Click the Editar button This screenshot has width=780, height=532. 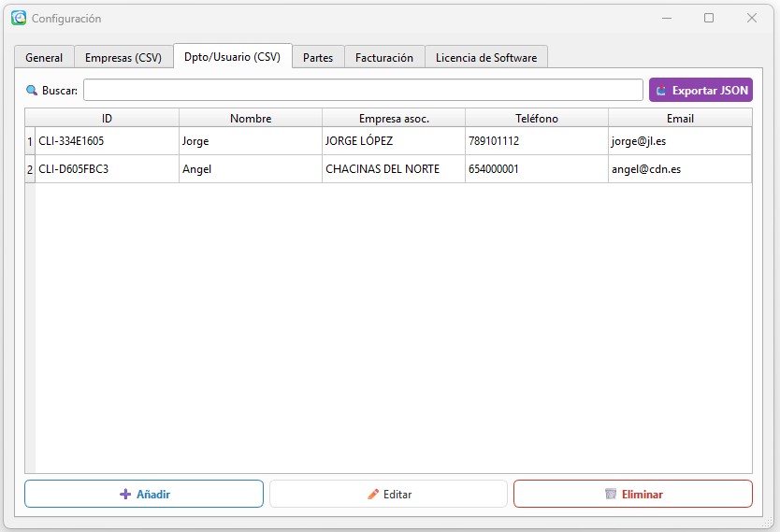pos(388,494)
